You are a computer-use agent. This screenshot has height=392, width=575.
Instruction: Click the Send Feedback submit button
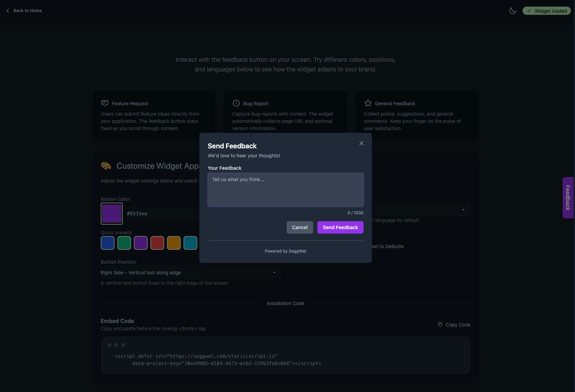point(340,227)
